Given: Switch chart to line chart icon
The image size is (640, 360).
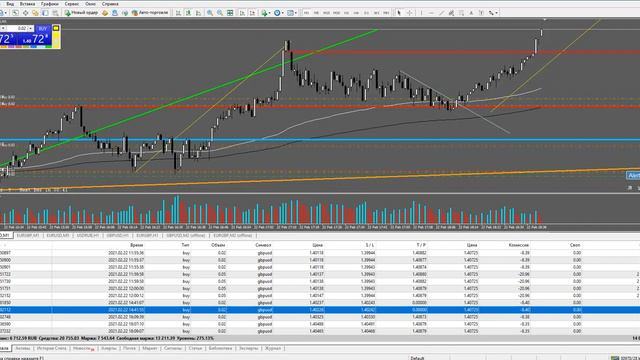Looking at the screenshot, I should coord(198,13).
